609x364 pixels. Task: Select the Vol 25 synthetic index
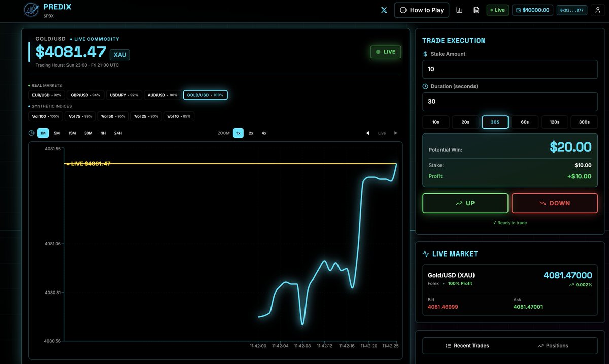tap(146, 116)
